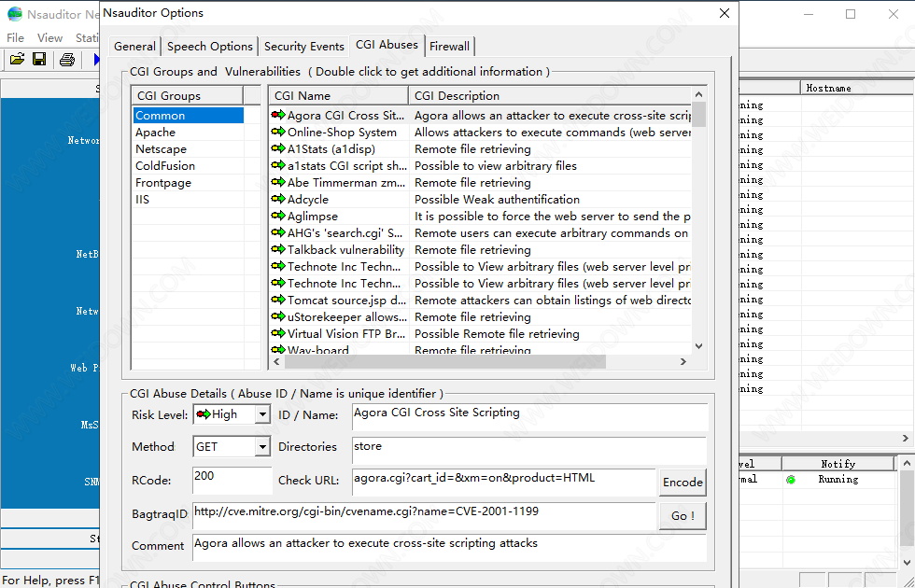
Task: Click the vulnerability list vertical scrollbar thumb
Action: [x=698, y=114]
